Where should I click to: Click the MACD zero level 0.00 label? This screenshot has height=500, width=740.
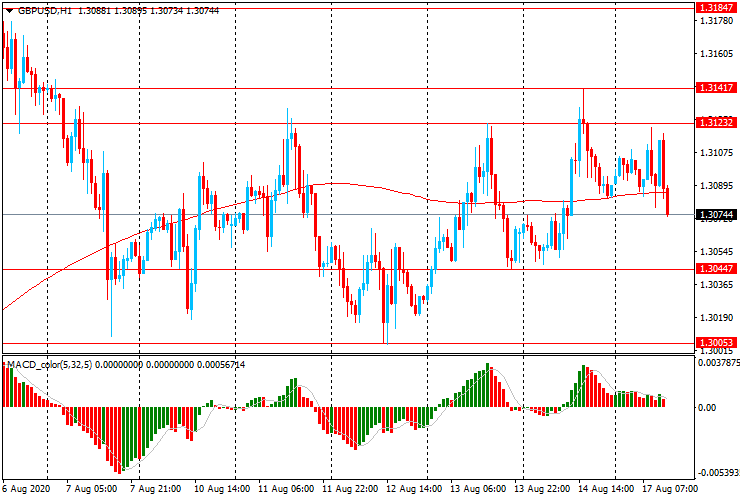[706, 408]
